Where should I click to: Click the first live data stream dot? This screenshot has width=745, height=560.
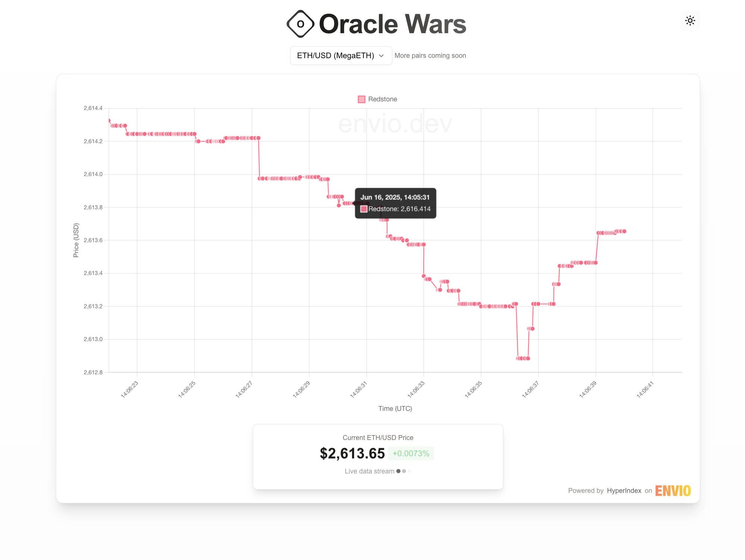(397, 471)
